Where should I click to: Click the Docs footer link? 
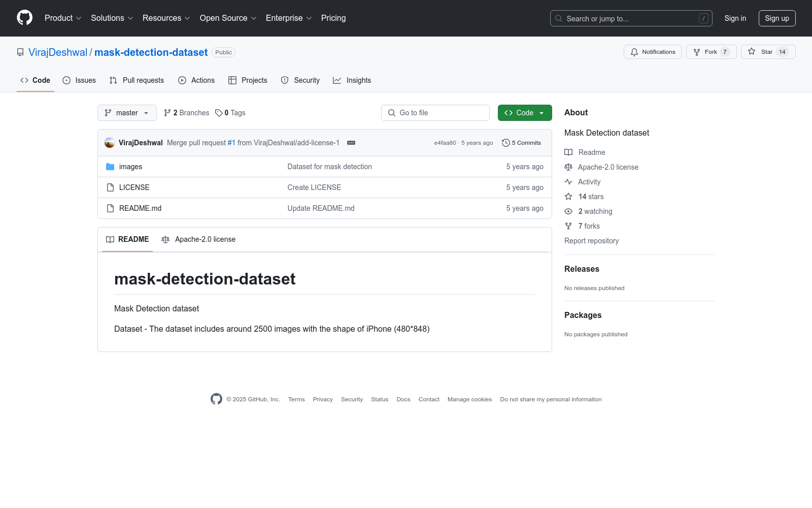pos(403,399)
